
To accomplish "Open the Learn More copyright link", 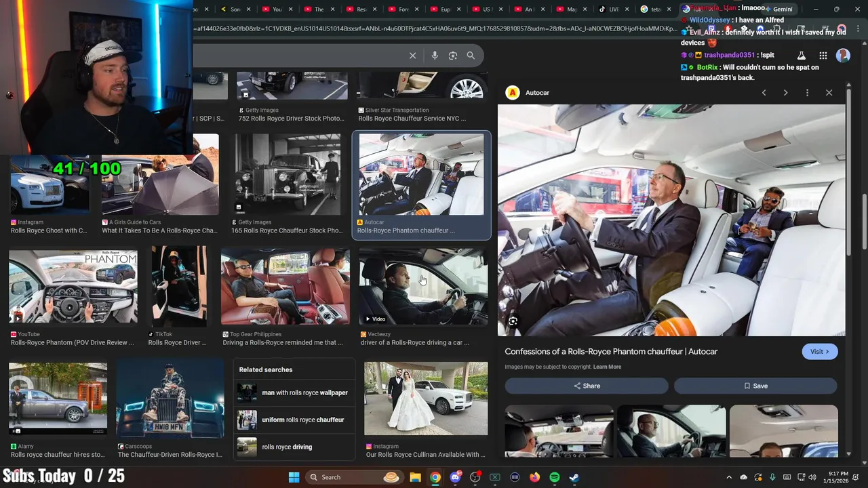I will (x=607, y=367).
